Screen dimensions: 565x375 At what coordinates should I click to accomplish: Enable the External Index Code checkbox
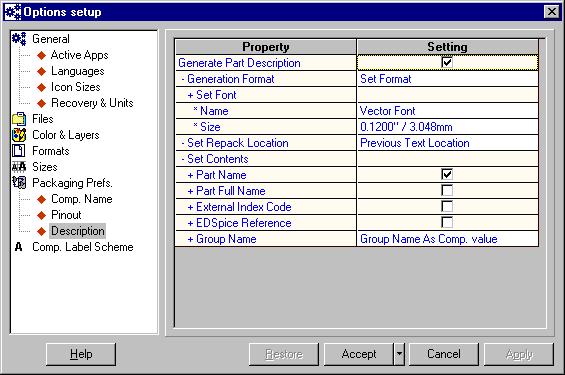coord(447,206)
